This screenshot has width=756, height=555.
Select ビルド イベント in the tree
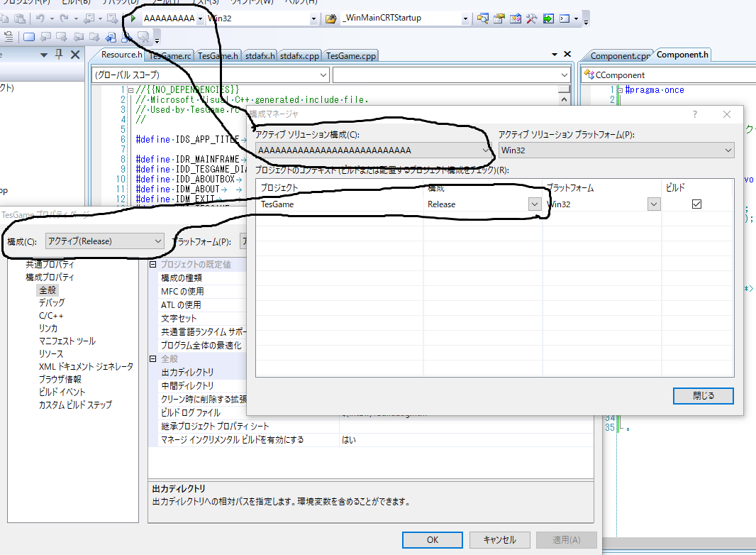pos(62,392)
